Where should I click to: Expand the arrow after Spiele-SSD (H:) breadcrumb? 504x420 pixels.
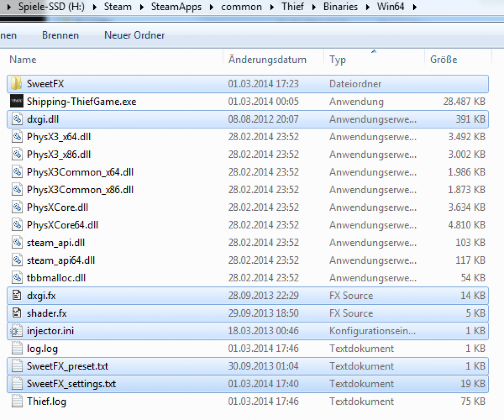tap(95, 7)
